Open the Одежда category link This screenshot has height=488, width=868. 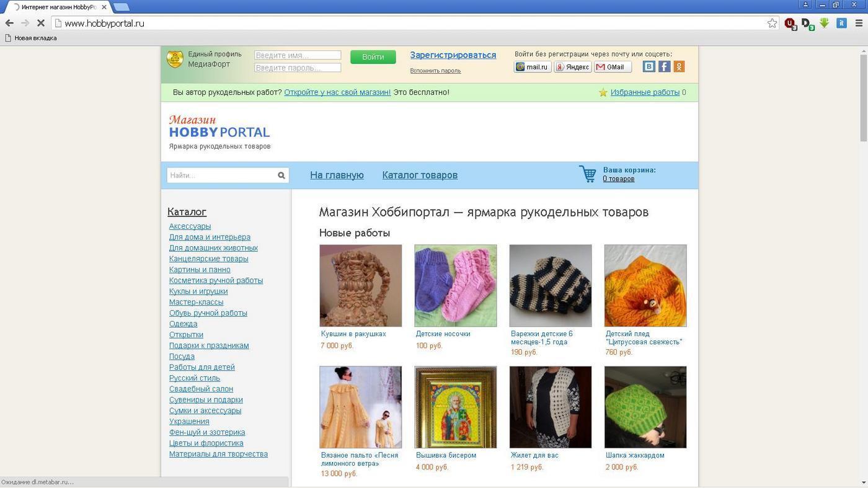tap(183, 324)
